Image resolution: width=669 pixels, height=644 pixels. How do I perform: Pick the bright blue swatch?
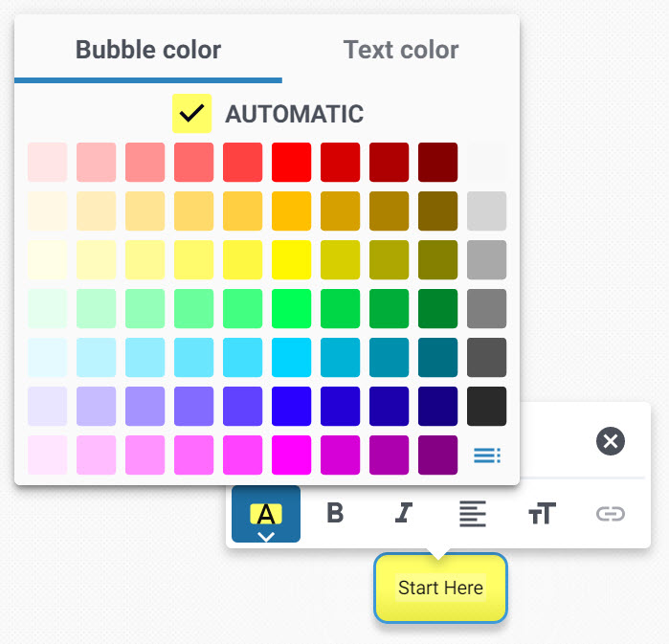click(291, 406)
